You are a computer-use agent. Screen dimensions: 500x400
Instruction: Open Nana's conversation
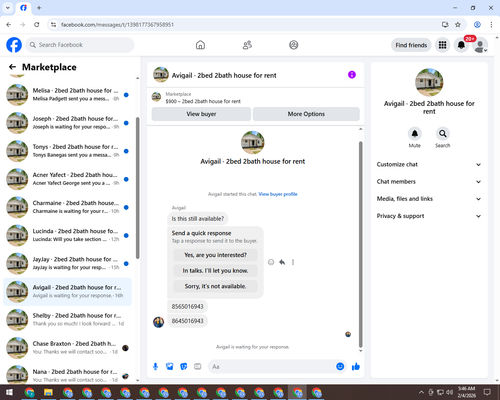pyautogui.click(x=67, y=375)
